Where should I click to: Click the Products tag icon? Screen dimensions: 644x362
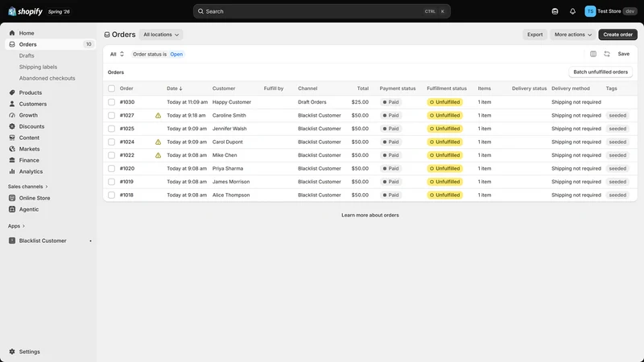coord(12,93)
